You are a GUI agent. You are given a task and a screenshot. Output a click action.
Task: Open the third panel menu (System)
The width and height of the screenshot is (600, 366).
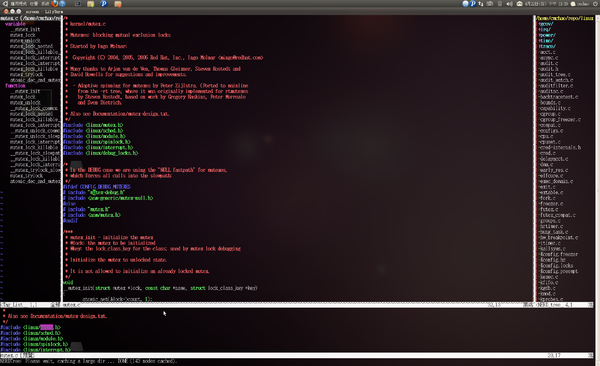click(45, 4)
